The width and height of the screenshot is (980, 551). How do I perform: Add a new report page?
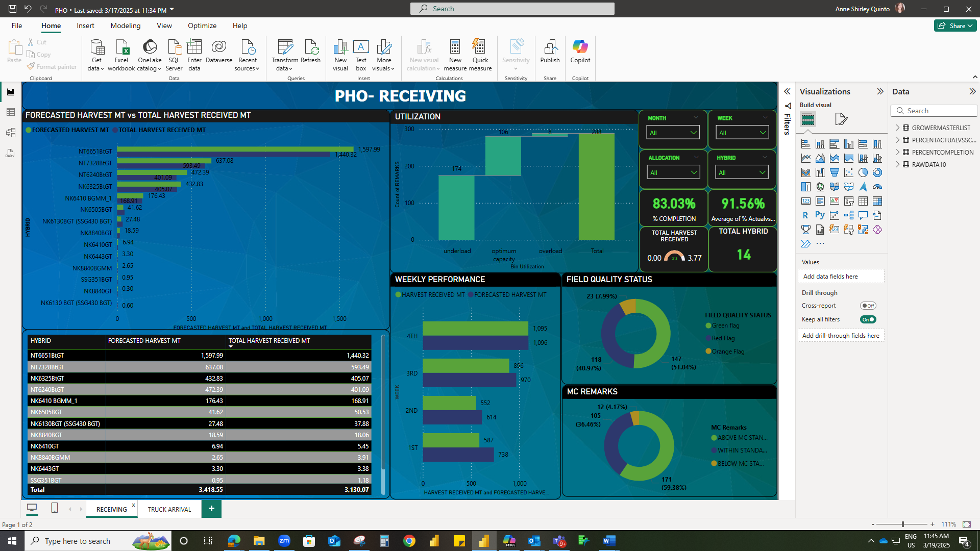coord(211,509)
